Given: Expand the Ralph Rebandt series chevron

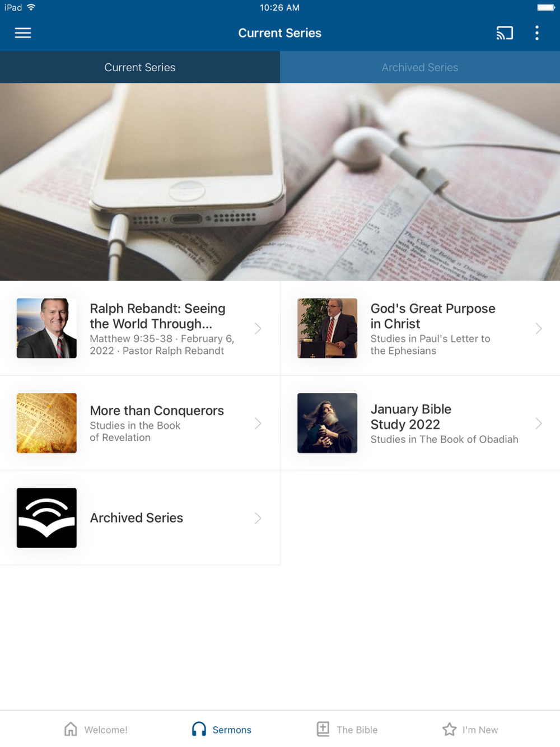Looking at the screenshot, I should [258, 329].
